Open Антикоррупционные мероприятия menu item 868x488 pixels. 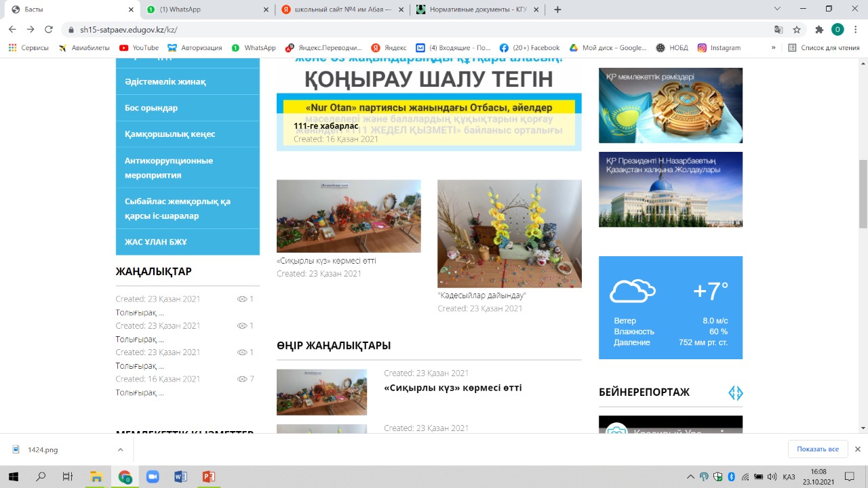[188, 167]
